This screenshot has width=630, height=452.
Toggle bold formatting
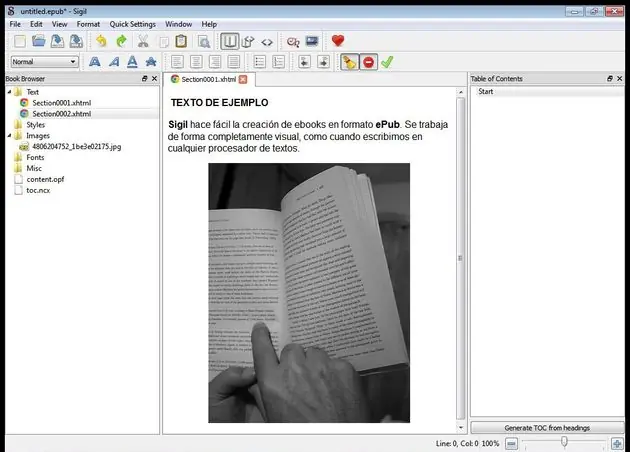tap(94, 62)
